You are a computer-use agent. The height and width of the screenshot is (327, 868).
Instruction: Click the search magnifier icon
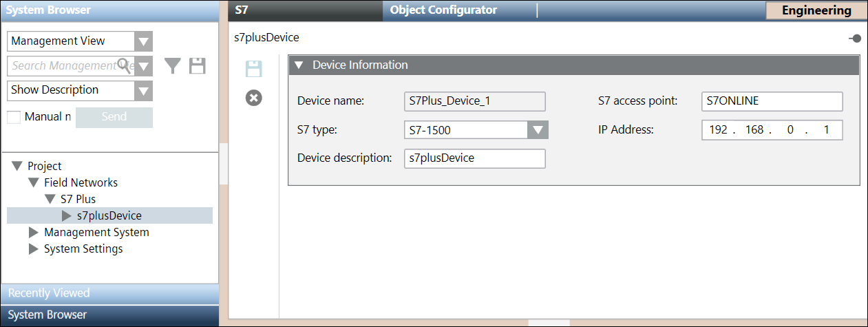pyautogui.click(x=124, y=65)
